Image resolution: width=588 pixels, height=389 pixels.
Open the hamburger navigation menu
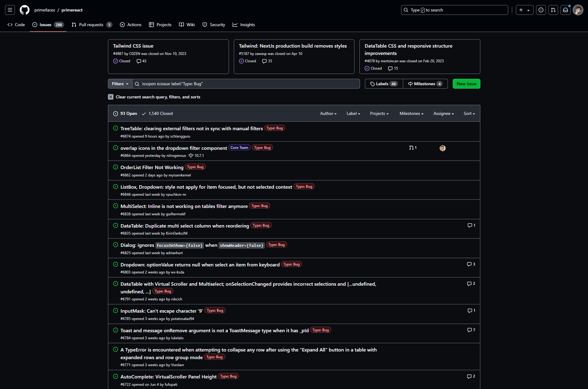[10, 10]
